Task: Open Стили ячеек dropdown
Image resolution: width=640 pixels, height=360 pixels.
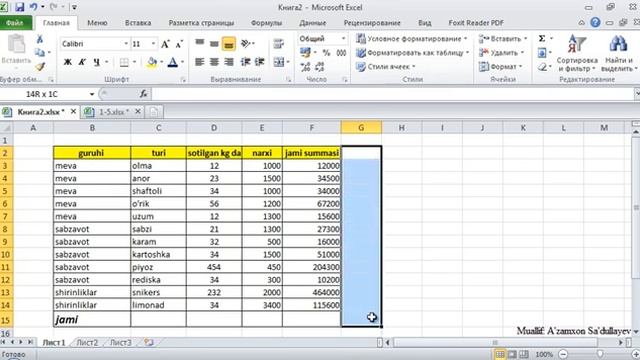Action: click(x=386, y=67)
